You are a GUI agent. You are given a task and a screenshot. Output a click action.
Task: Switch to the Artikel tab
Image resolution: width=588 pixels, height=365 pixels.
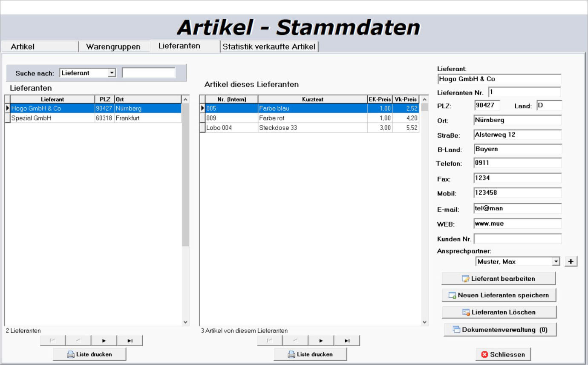point(23,47)
